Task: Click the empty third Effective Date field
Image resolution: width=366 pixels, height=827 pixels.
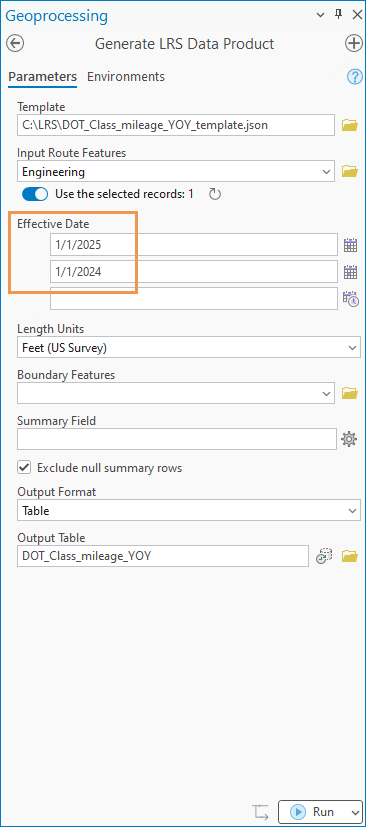Action: (x=194, y=298)
